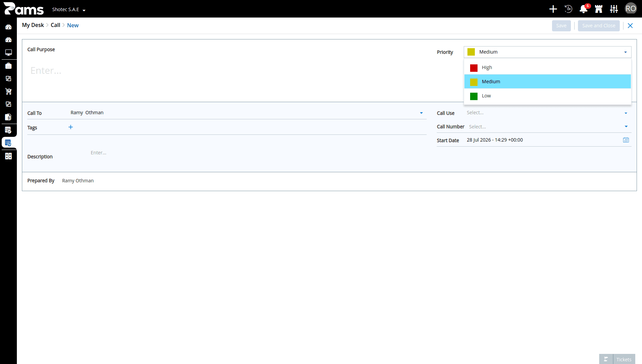This screenshot has height=364, width=642.
Task: Choose High priority option
Action: (547, 67)
